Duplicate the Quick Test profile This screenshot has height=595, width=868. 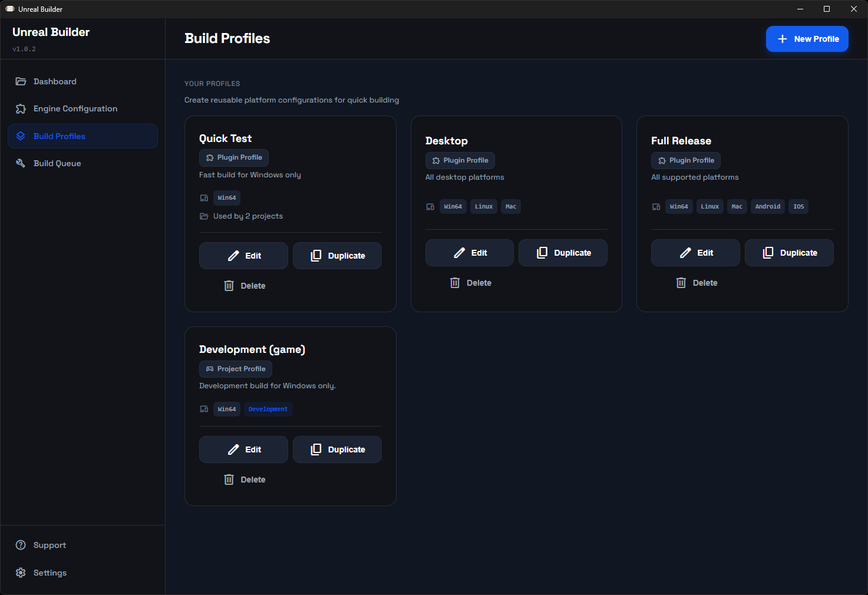click(337, 256)
